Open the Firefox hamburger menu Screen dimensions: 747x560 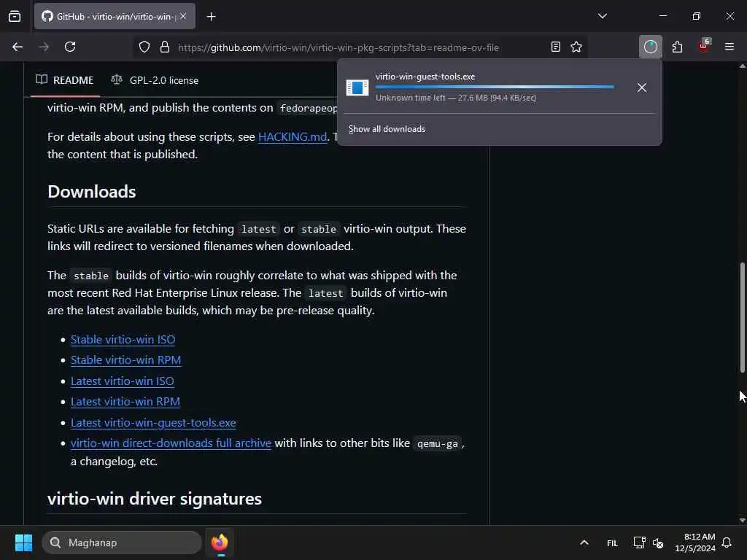729,47
